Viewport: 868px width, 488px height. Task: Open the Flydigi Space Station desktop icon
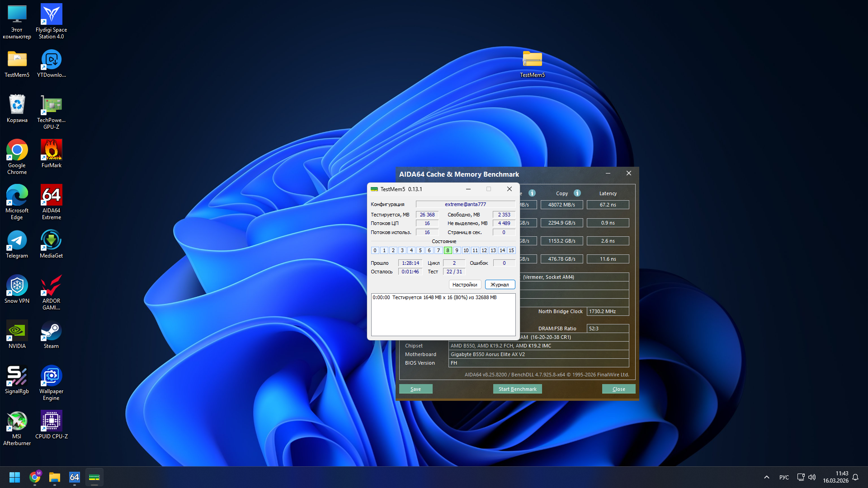click(x=51, y=15)
